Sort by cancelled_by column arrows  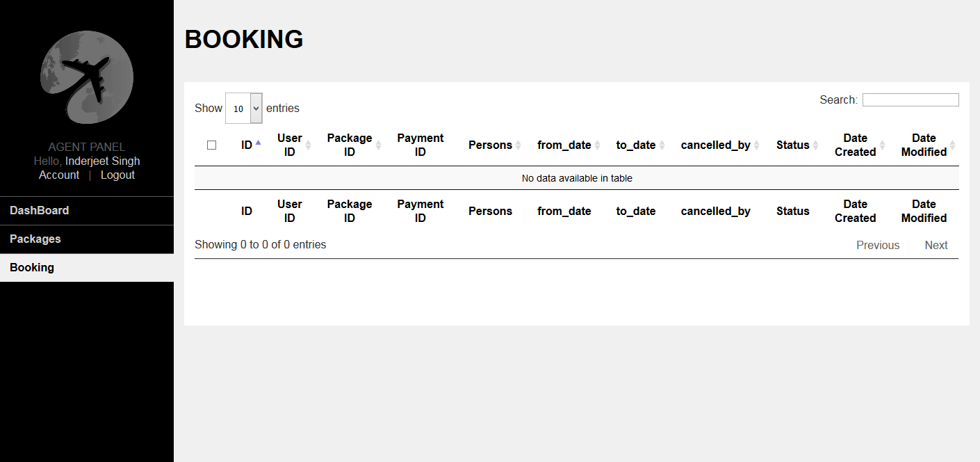pos(756,145)
